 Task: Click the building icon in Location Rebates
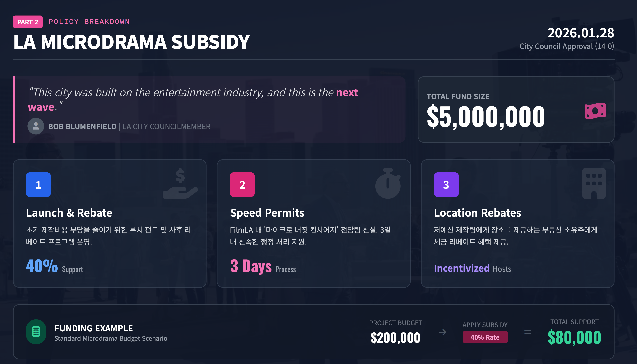pos(594,183)
